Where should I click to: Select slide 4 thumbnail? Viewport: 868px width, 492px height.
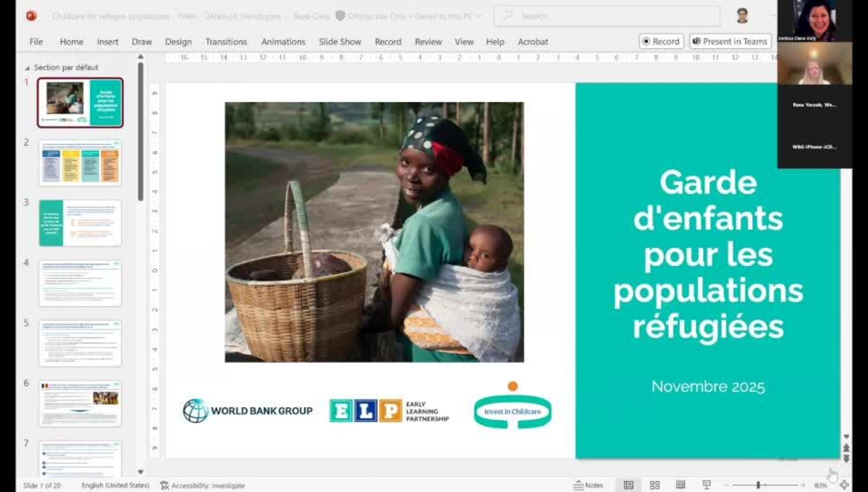coord(80,283)
